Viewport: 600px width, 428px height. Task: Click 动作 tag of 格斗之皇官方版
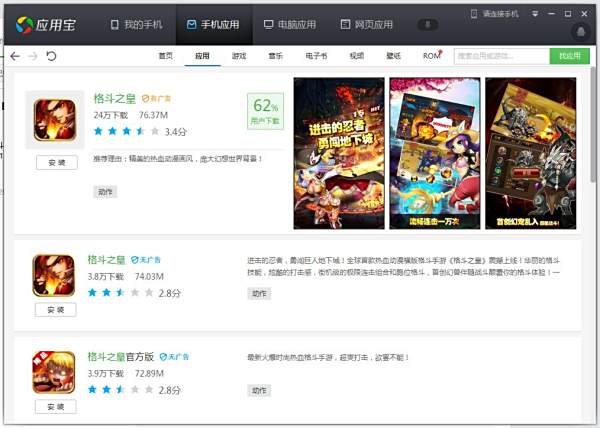(259, 391)
